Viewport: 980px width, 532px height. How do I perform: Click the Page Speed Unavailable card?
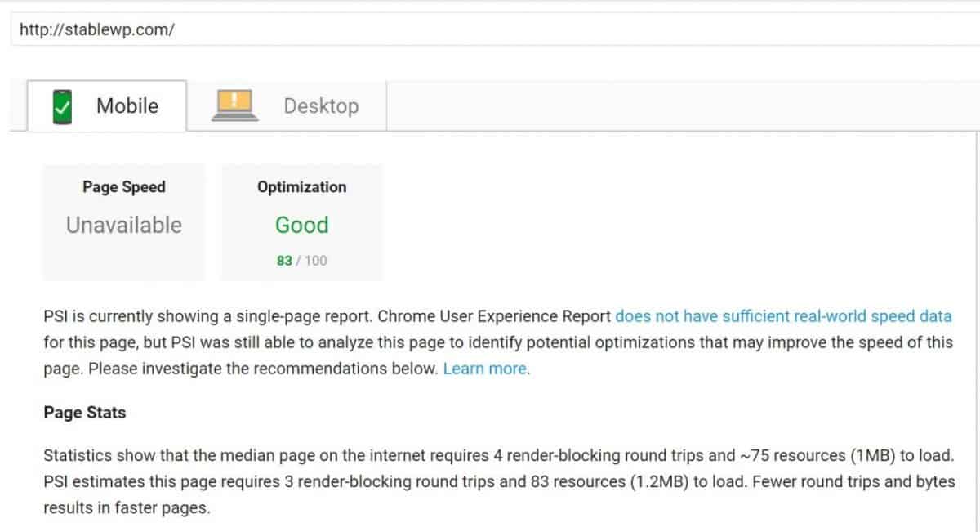coord(124,222)
